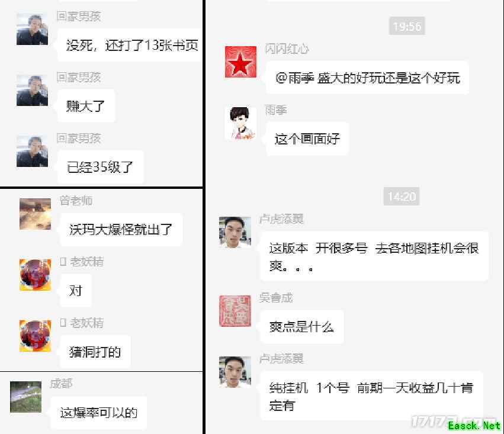The image size is (504, 434).
Task: Click the 19:56 timestamp label
Action: click(407, 26)
